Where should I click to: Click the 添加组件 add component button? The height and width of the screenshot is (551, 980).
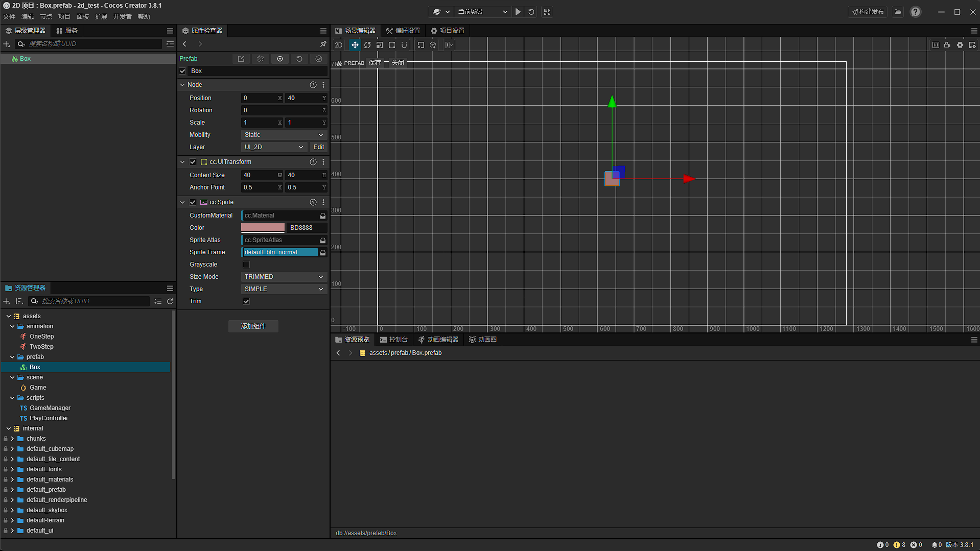click(x=253, y=326)
